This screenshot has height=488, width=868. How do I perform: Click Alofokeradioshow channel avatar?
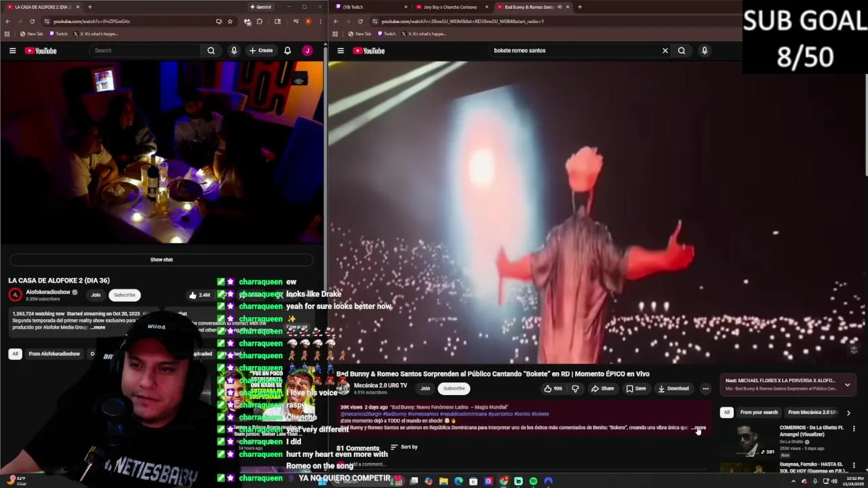click(x=15, y=295)
